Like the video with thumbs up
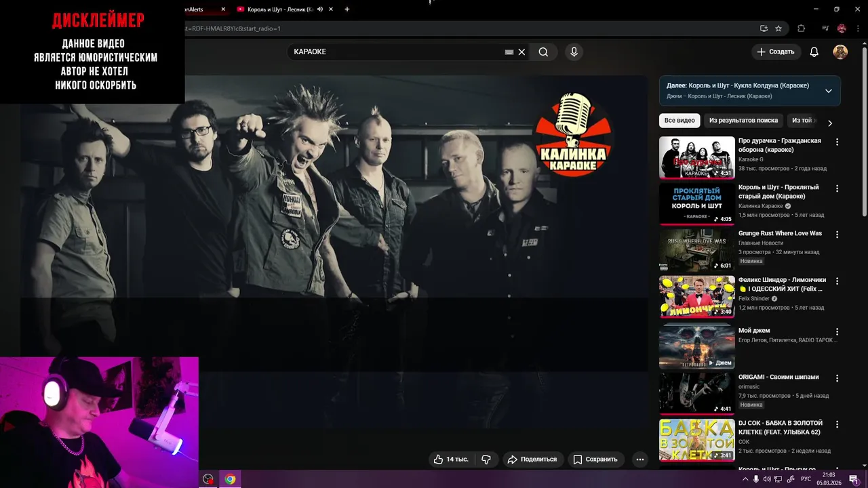Image resolution: width=868 pixels, height=488 pixels. (x=451, y=459)
